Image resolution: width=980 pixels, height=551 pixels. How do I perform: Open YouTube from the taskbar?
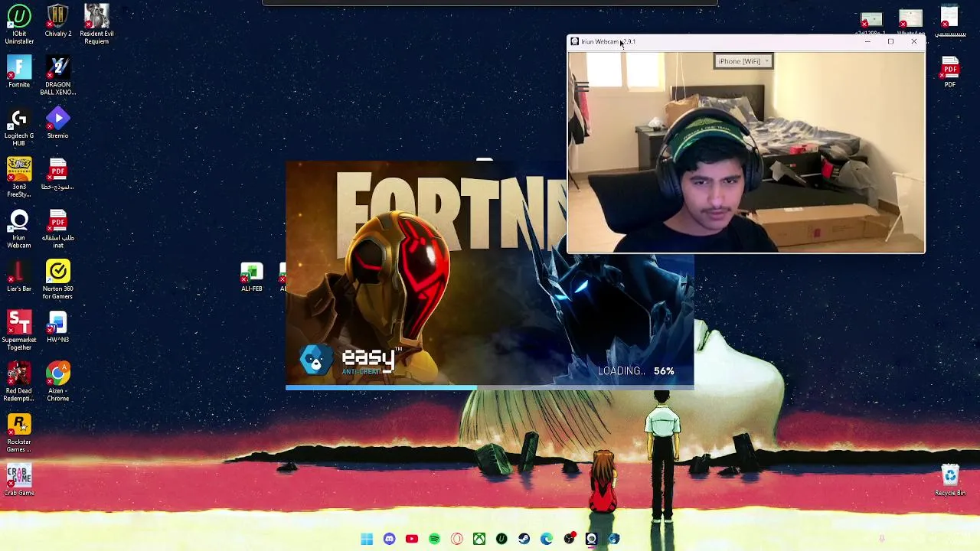(411, 539)
